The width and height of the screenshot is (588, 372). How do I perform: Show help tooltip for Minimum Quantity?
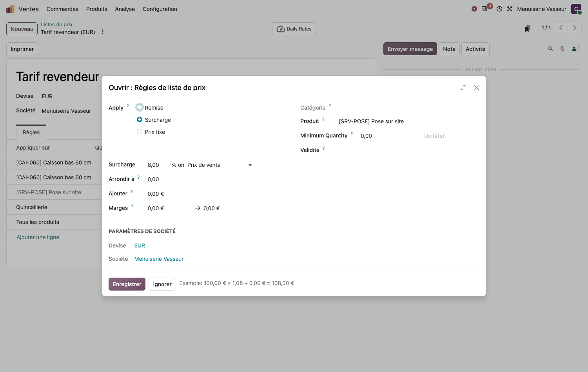pyautogui.click(x=352, y=134)
